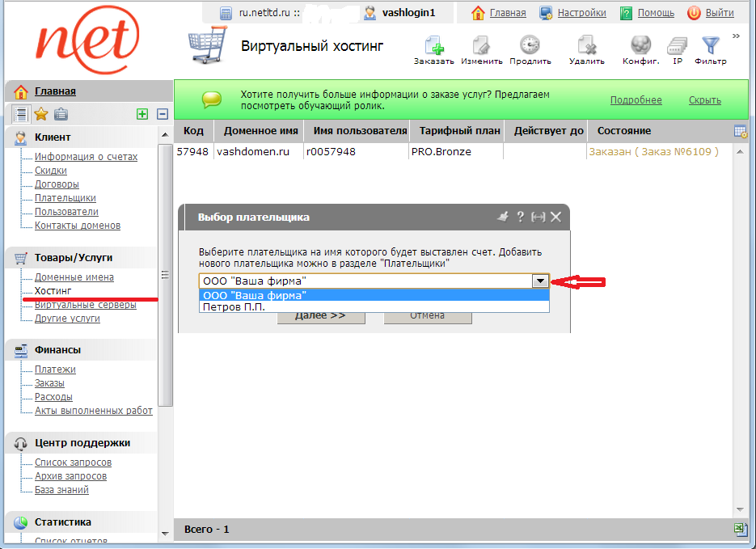The width and height of the screenshot is (756, 549).
Task: Open the Фильтр funnel tool
Action: (710, 48)
